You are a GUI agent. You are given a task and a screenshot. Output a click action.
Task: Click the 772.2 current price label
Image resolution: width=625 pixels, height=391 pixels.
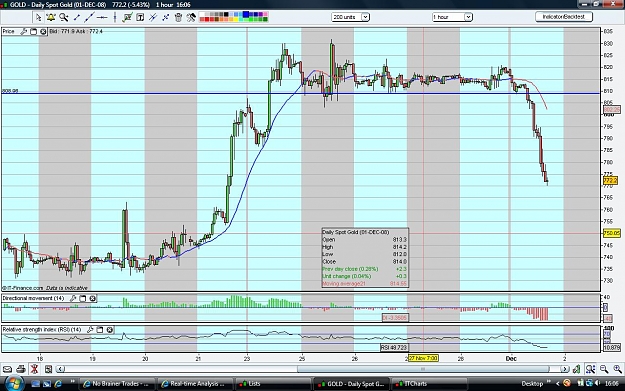coord(611,181)
